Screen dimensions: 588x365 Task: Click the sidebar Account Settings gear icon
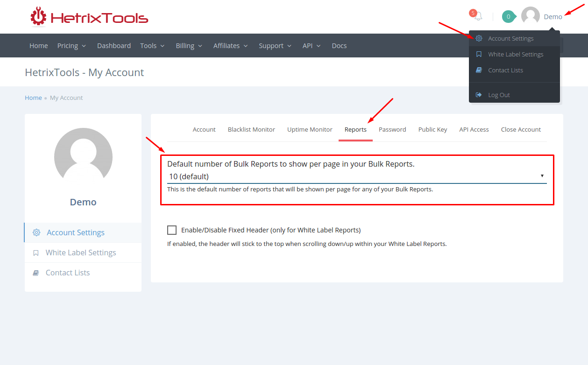coord(36,232)
